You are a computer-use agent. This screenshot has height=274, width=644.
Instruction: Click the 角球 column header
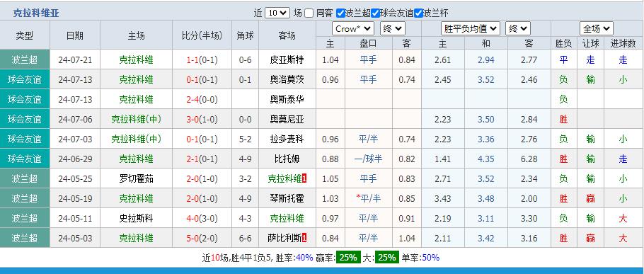point(245,35)
